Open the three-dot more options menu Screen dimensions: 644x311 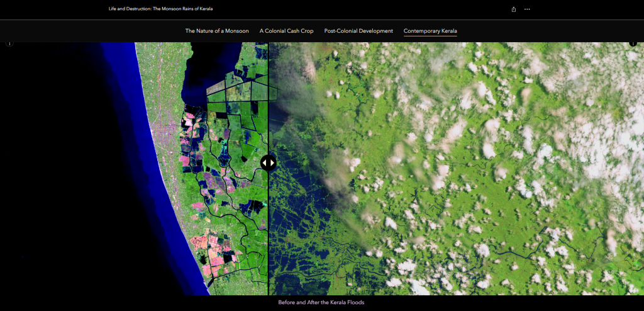527,9
